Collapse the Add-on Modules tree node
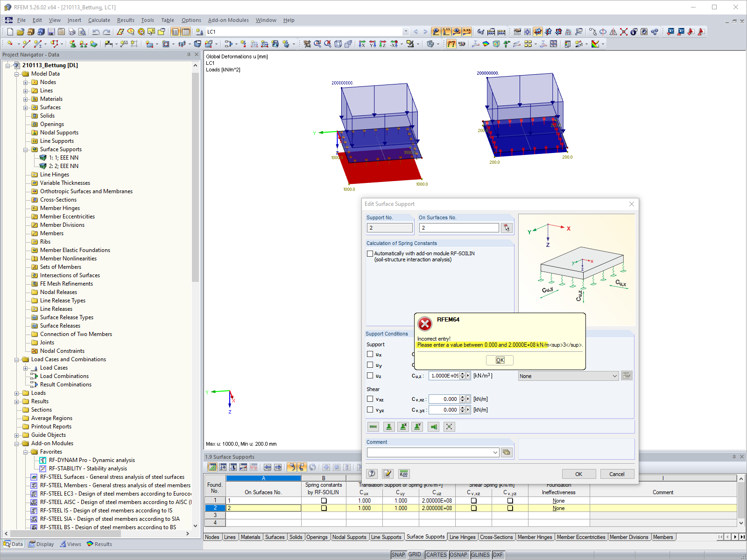The height and width of the screenshot is (560, 747). (17, 443)
